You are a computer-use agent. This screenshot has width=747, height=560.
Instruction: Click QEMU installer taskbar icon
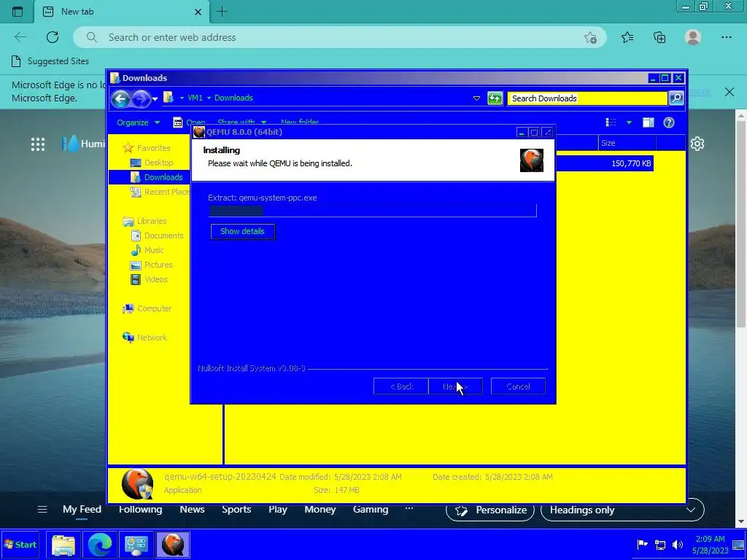click(173, 545)
